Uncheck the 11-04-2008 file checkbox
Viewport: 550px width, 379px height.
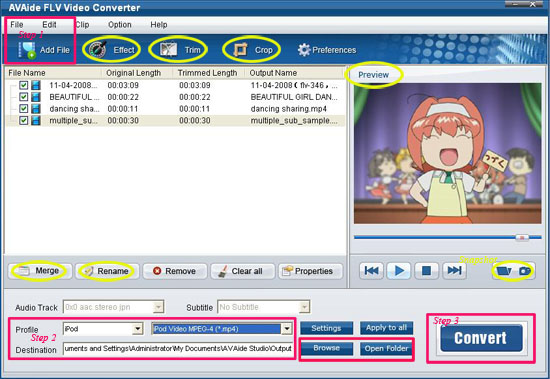click(x=24, y=85)
